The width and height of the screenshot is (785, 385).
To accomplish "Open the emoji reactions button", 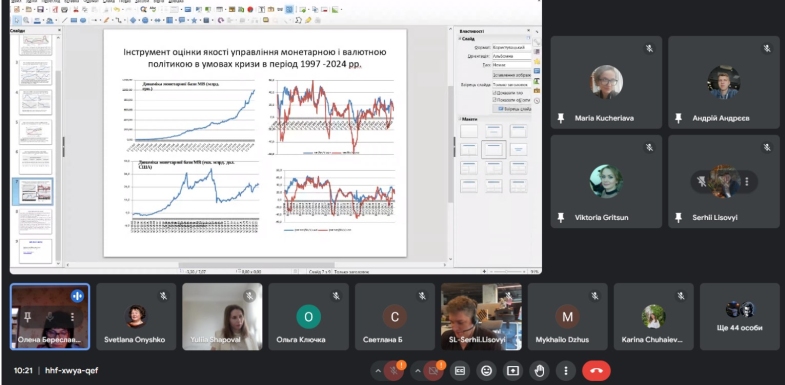I will point(486,371).
